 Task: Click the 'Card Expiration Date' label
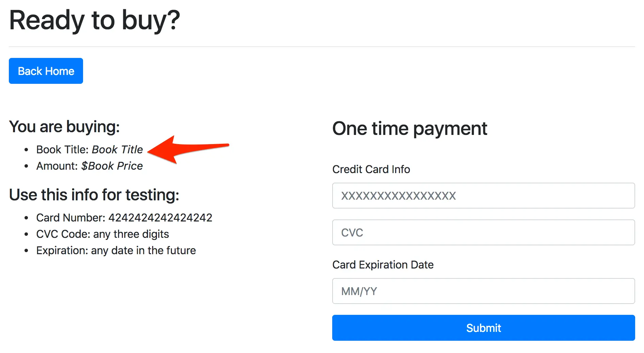pos(383,265)
